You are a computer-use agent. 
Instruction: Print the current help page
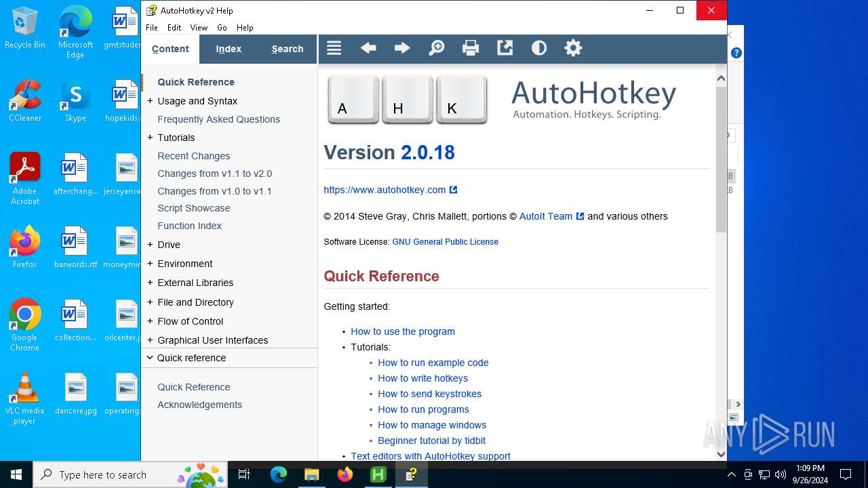(471, 48)
